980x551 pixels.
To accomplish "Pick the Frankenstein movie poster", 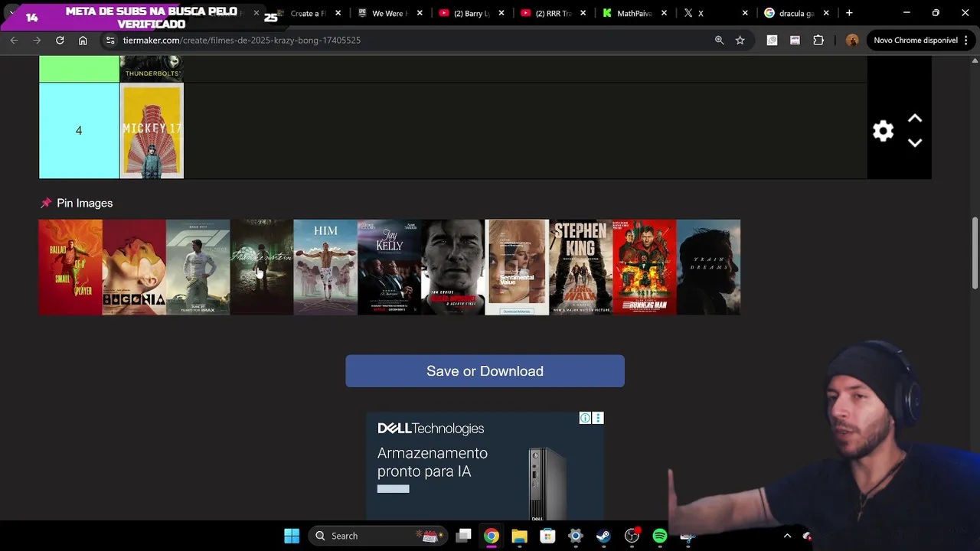I will [x=262, y=267].
